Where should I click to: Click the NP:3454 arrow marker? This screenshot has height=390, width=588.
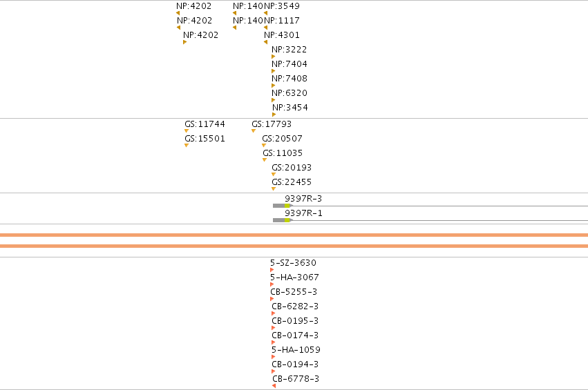point(274,115)
